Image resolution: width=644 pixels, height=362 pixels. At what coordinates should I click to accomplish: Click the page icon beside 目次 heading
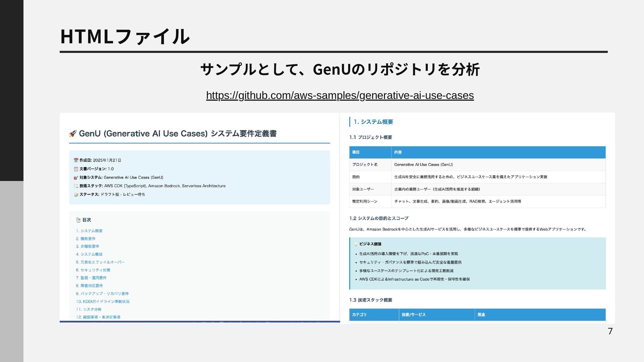(x=78, y=220)
